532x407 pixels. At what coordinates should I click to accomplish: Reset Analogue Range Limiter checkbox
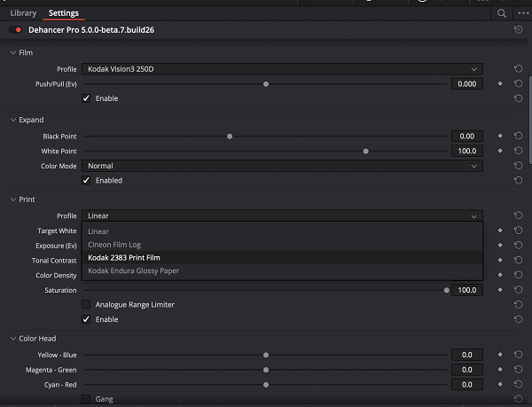click(x=518, y=304)
